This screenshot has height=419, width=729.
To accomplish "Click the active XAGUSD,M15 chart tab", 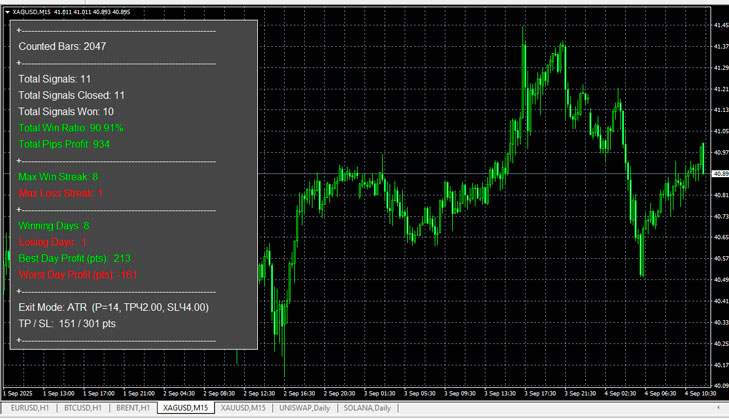I will coord(187,408).
